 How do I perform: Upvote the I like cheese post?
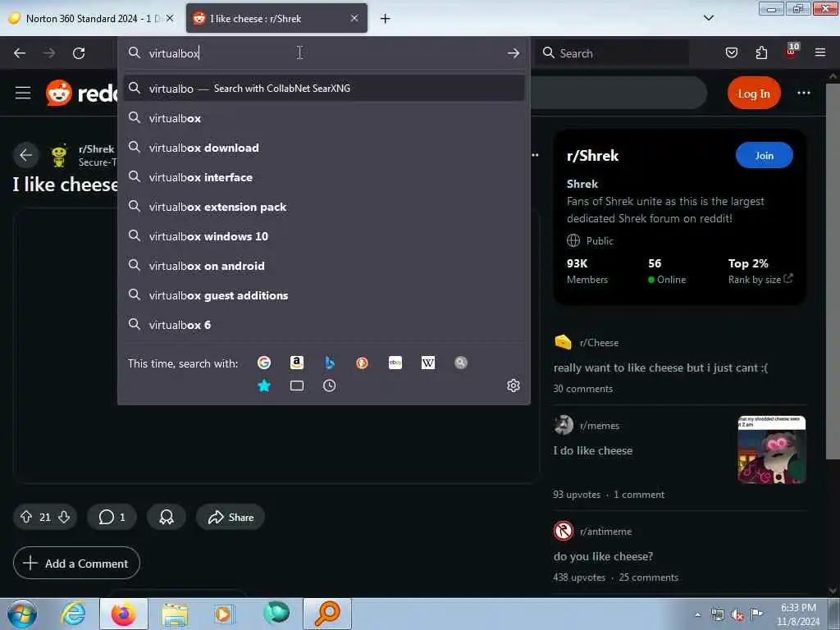tap(25, 517)
